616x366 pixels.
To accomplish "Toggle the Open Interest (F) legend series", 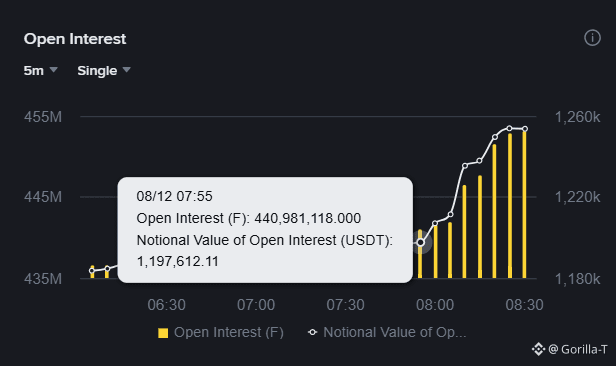I will 220,333.
